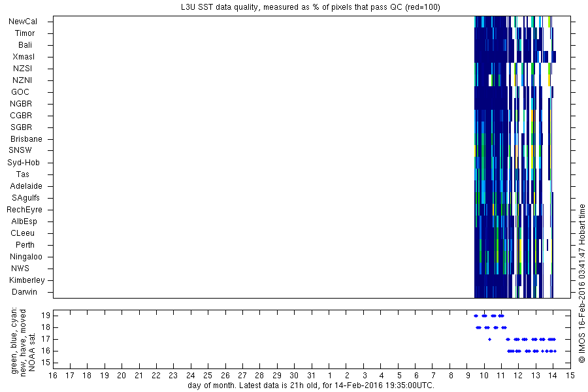Click the NewCal row label
This screenshot has width=588, height=392.
pos(23,22)
